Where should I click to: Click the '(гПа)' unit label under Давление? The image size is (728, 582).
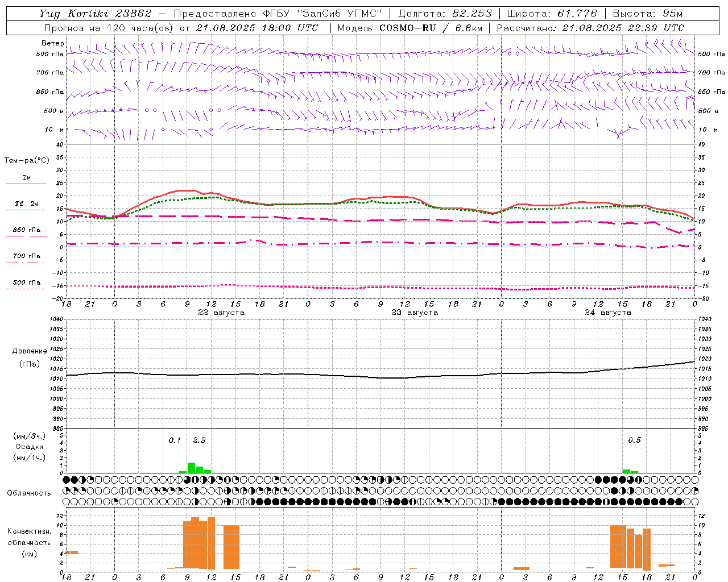[x=30, y=364]
